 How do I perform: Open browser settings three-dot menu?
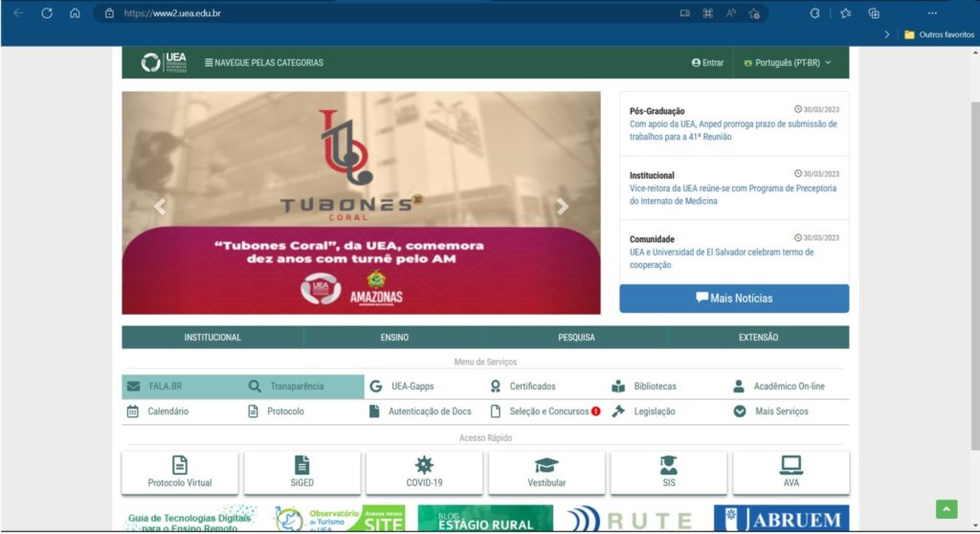pos(932,13)
